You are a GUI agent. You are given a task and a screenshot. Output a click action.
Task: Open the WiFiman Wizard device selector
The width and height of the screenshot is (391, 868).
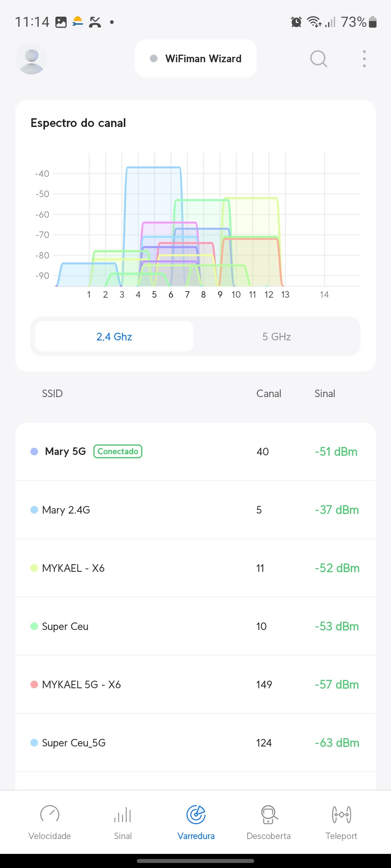click(x=195, y=59)
